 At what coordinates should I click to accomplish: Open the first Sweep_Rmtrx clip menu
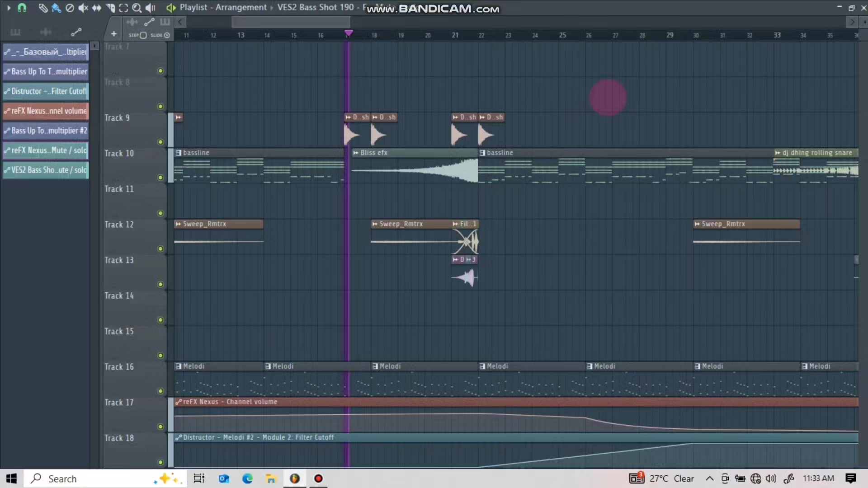[x=178, y=224]
